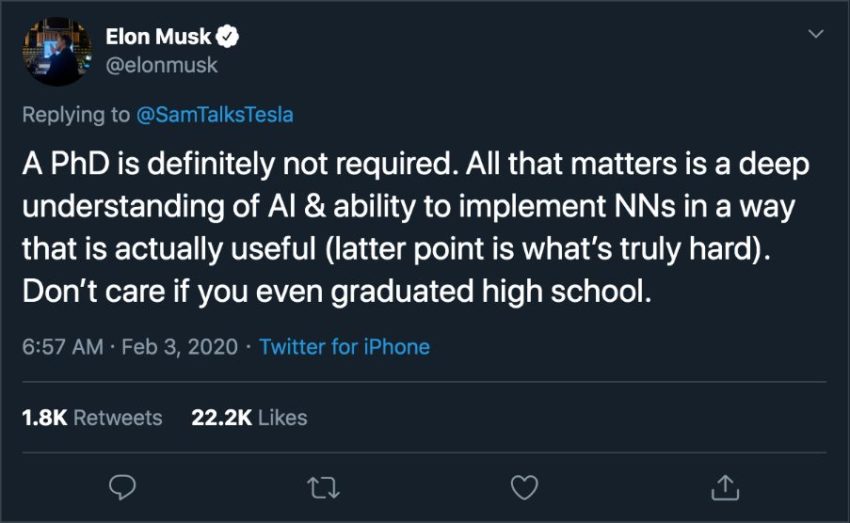
Task: Click the verified badge beside Elon Musk
Action: coord(228,37)
